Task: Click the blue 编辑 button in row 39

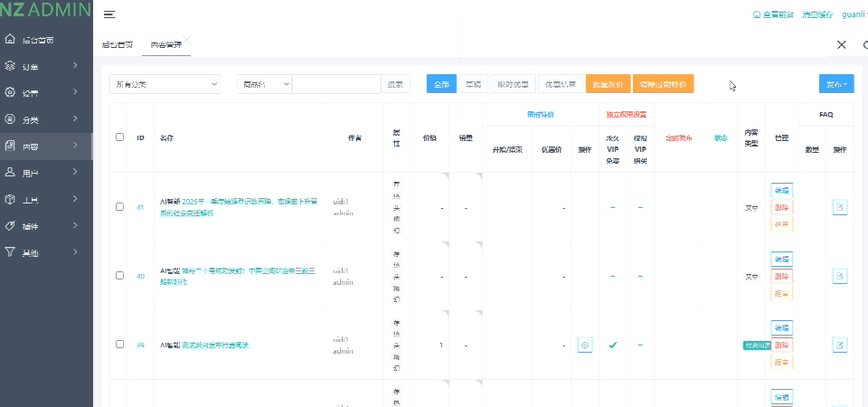Action: tap(781, 327)
